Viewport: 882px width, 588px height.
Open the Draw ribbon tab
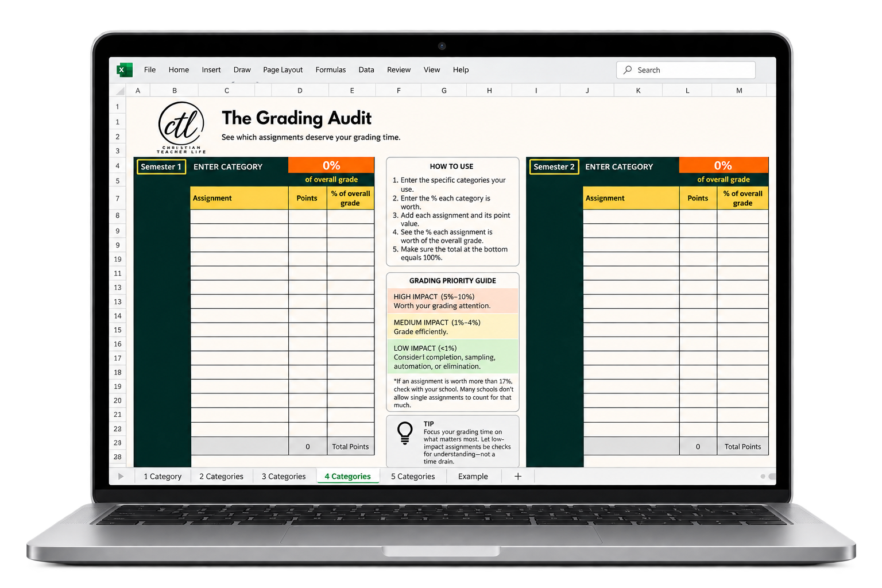pyautogui.click(x=242, y=70)
